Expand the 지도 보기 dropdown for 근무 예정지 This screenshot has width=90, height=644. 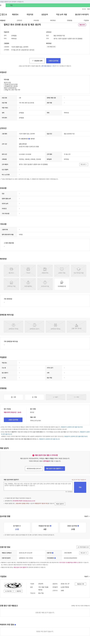[84, 164]
